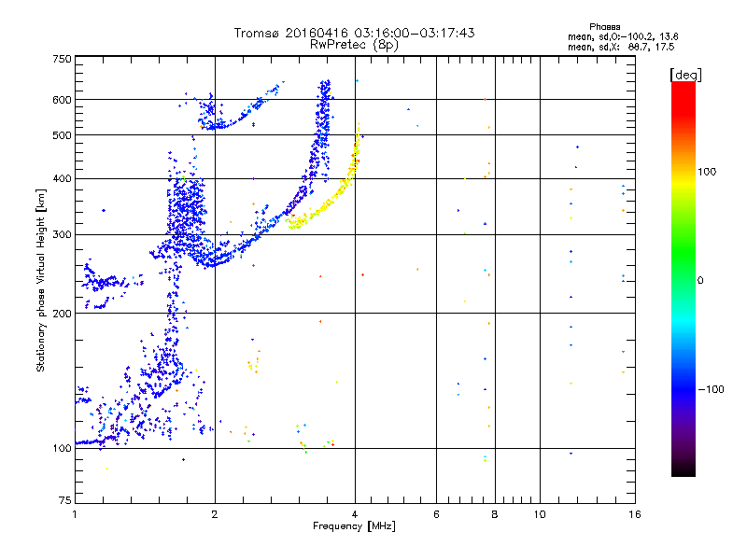Click the phase colorbar gradient

[x=684, y=278]
